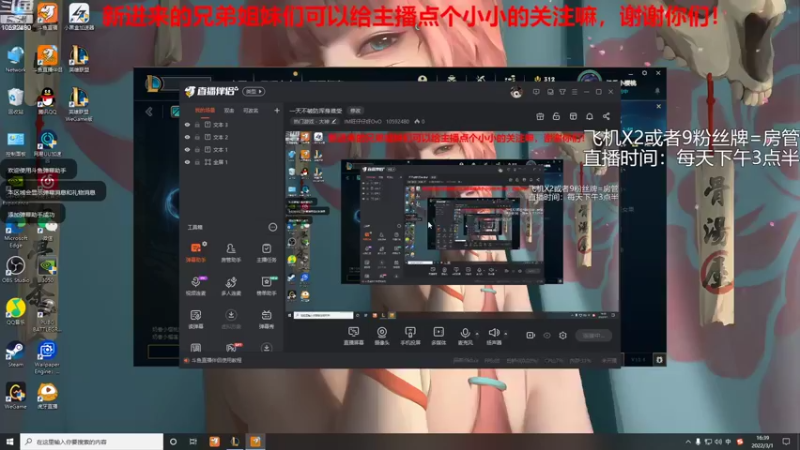The height and width of the screenshot is (450, 800).
Task: Toggle visibility of the 文本 1 source
Action: pyautogui.click(x=187, y=149)
